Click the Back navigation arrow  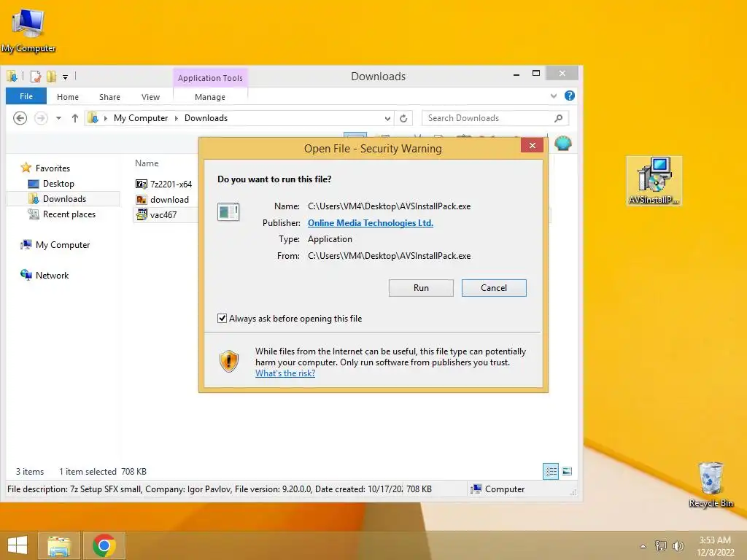pos(20,118)
